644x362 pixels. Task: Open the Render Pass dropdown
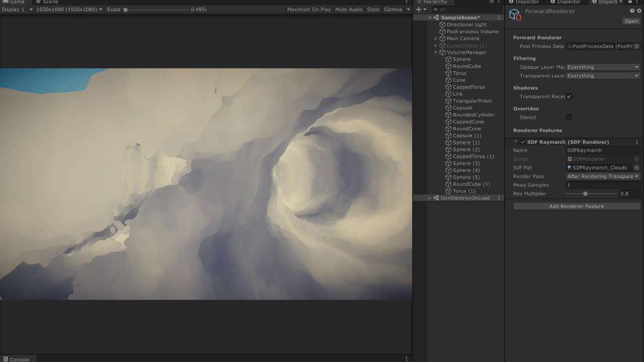click(x=603, y=176)
